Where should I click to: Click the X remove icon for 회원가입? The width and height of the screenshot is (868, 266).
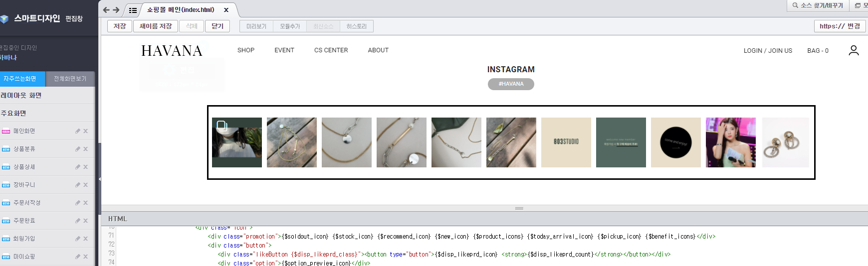(85, 239)
